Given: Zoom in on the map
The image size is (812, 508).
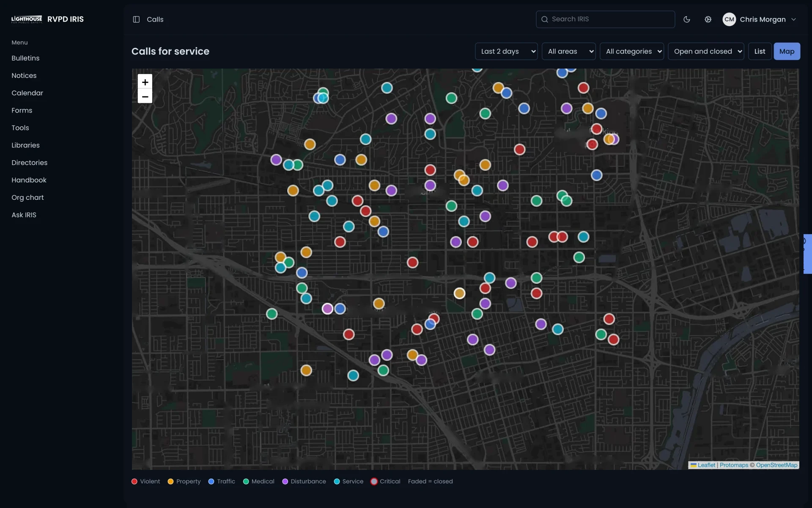Looking at the screenshot, I should point(145,82).
